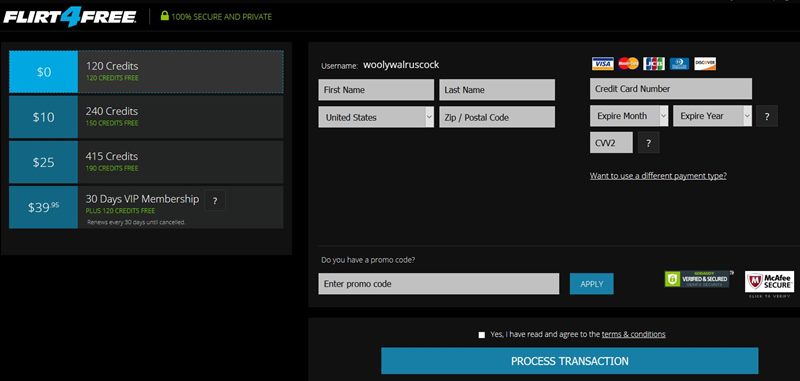Viewport: 800px width, 381px height.
Task: Click the Flirt4Free logo
Action: pos(70,16)
